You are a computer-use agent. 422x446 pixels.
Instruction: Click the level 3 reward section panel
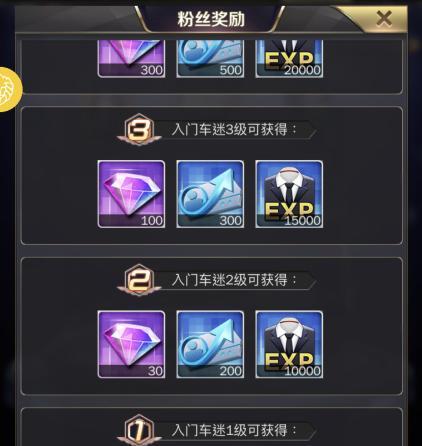click(212, 176)
